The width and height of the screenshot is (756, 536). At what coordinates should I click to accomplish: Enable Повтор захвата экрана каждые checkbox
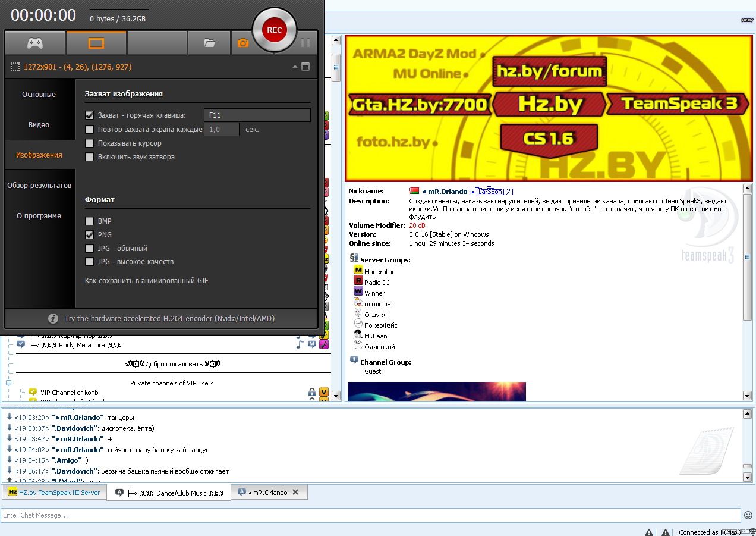click(89, 129)
